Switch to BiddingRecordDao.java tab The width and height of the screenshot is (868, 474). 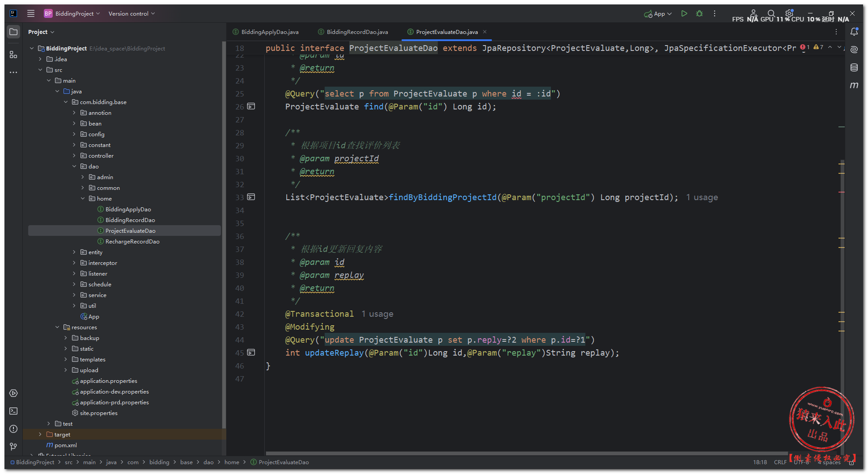pos(357,32)
